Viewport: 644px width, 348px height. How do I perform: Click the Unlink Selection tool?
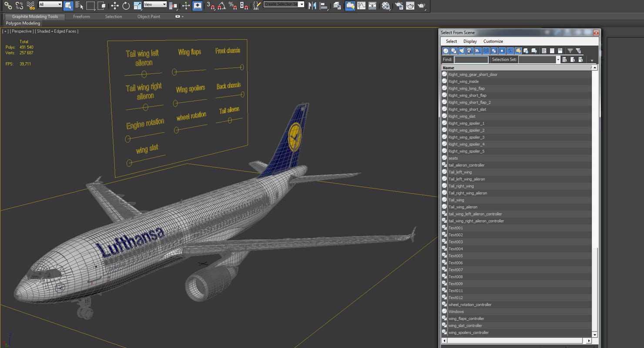coord(20,6)
